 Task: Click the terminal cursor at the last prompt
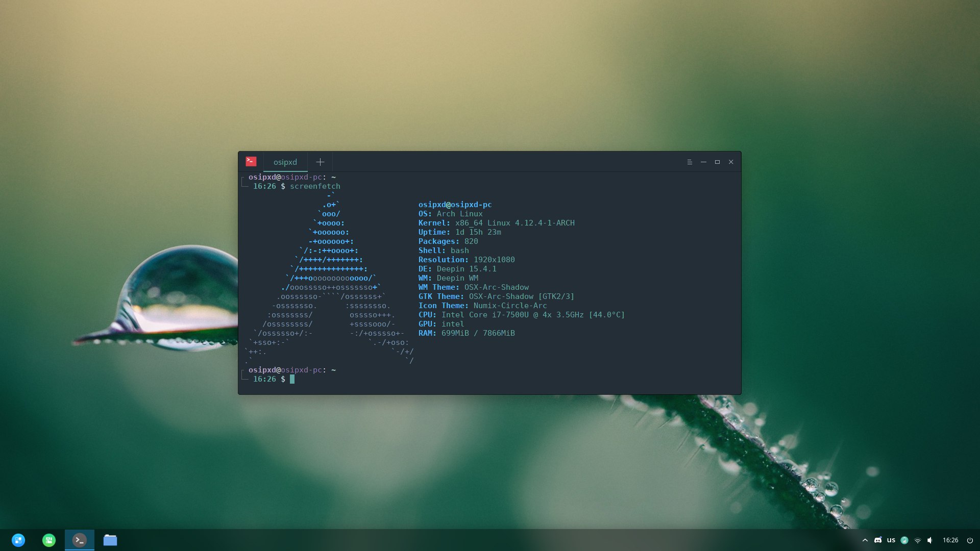click(x=292, y=379)
